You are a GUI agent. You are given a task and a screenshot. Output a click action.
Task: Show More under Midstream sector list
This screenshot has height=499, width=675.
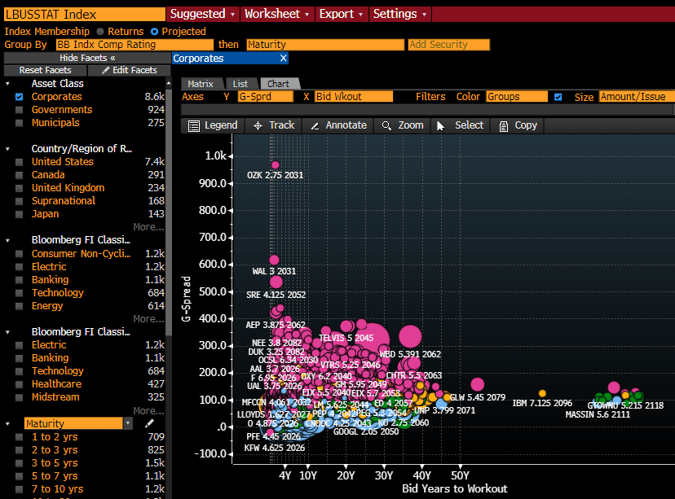coord(149,411)
